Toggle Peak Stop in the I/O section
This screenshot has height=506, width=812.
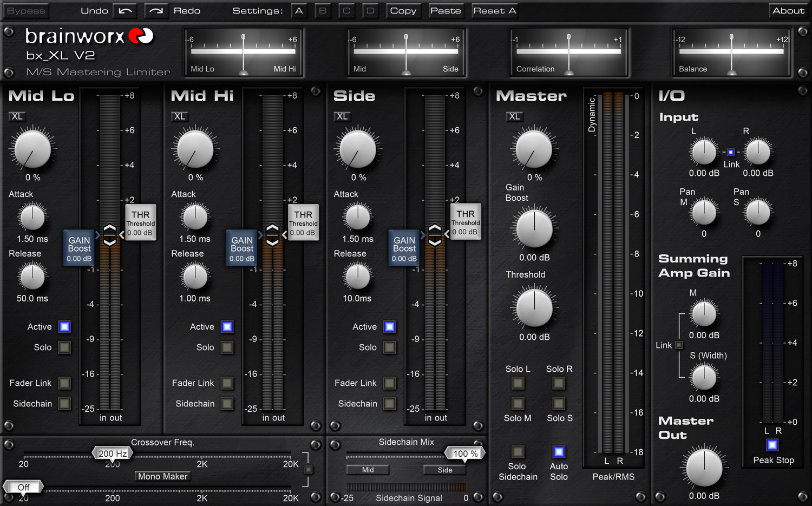(771, 445)
